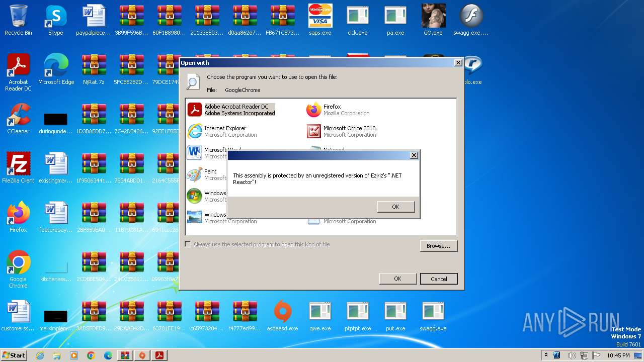Switch to Acrobat Reader taskbar button
Screen dimensions: 644x362
[159, 355]
